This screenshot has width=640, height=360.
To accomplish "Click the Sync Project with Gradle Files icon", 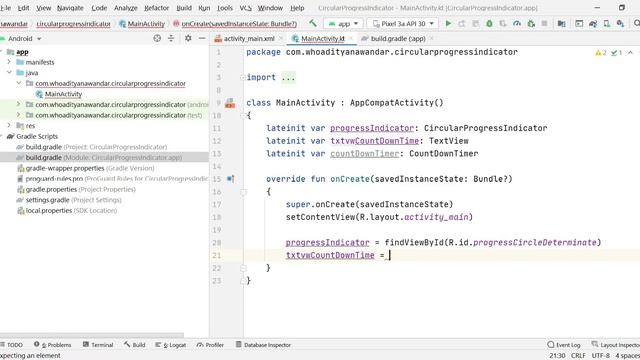I will click(x=593, y=24).
